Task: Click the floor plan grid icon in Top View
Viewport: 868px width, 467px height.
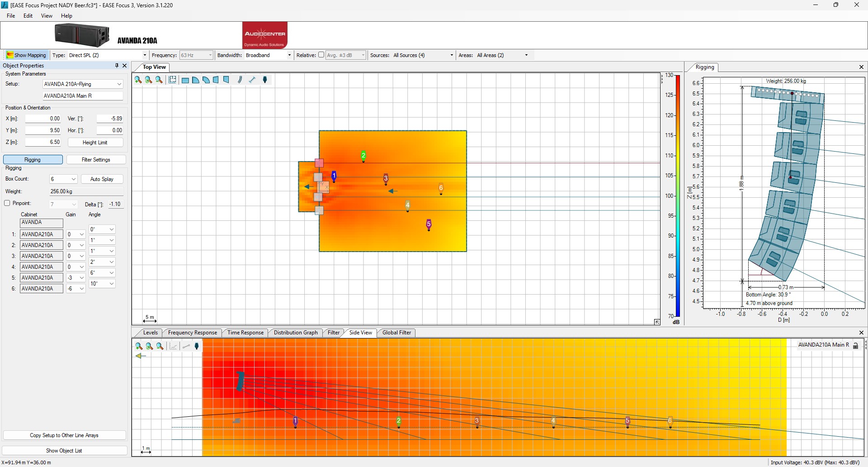Action: tap(172, 80)
